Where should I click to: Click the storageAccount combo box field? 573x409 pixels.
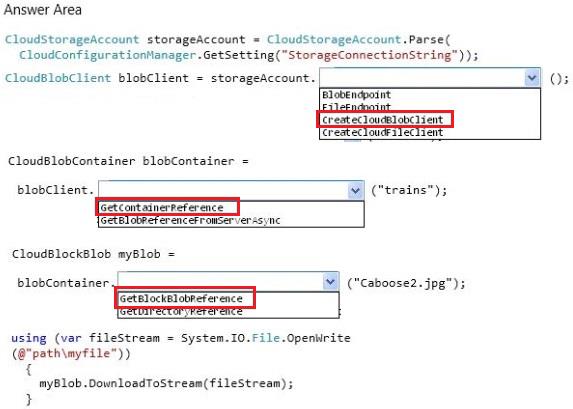(x=430, y=78)
